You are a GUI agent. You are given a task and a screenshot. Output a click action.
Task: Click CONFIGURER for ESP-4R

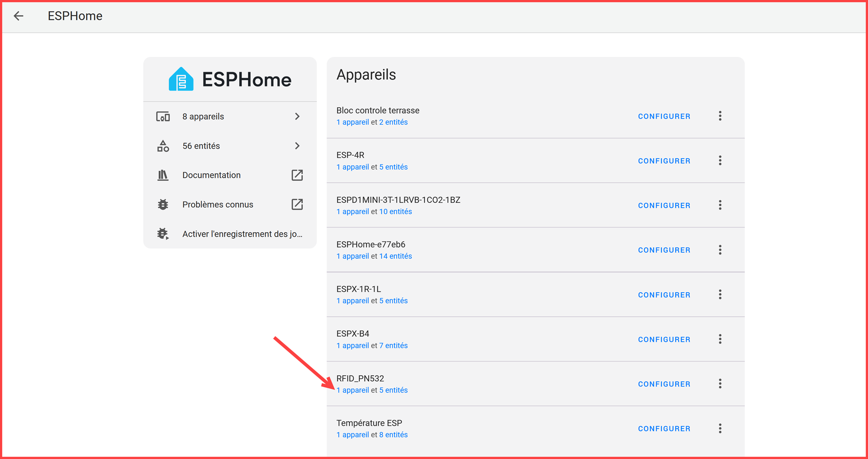tap(664, 161)
